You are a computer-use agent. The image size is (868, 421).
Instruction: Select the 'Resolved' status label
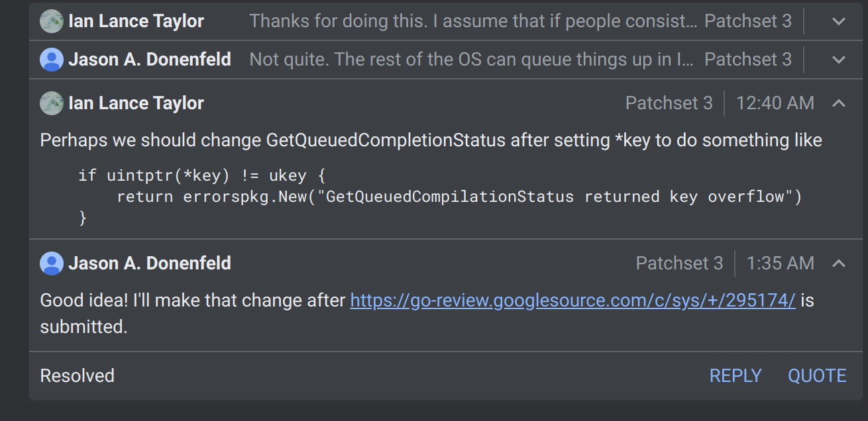point(77,375)
